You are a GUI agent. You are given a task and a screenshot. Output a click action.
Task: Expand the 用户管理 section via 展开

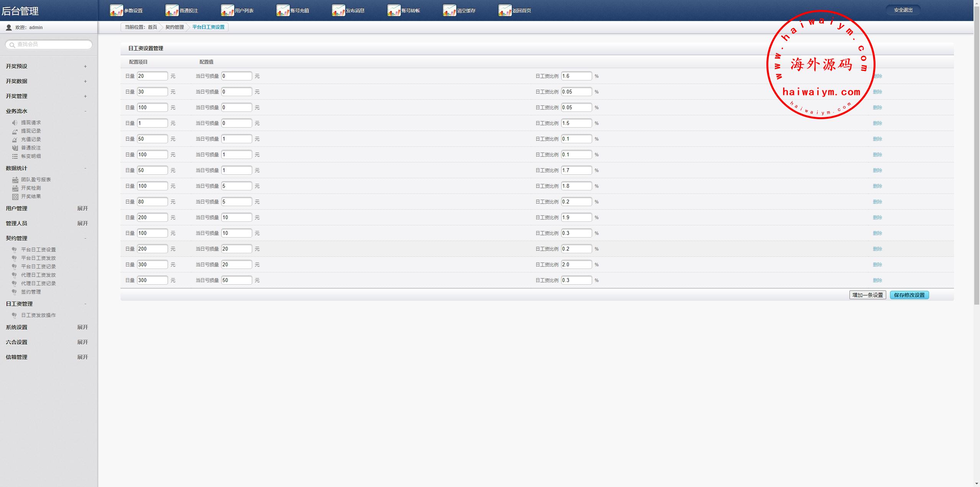[x=82, y=208]
